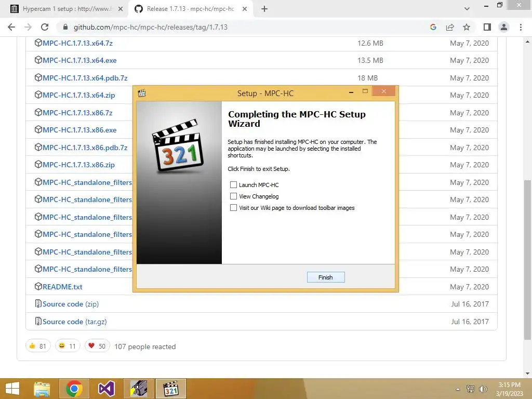
Task: Open File Explorer from taskbar
Action: (42, 389)
